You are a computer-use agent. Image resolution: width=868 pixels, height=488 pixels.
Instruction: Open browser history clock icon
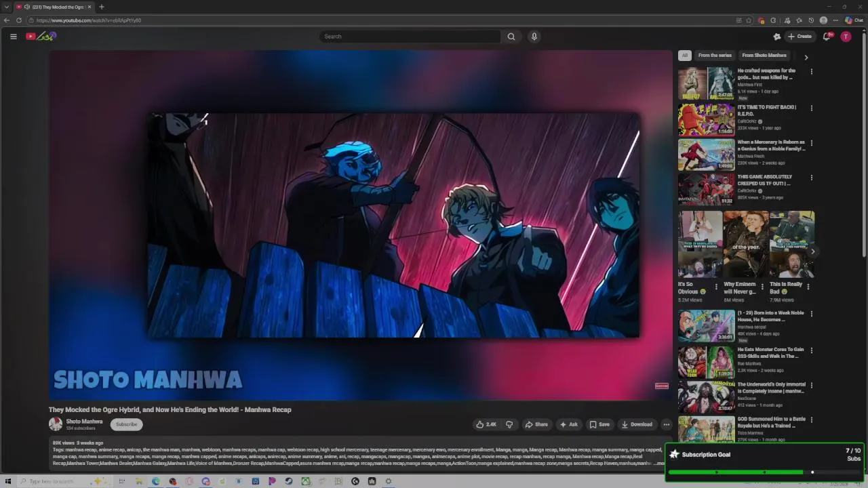pyautogui.click(x=811, y=20)
